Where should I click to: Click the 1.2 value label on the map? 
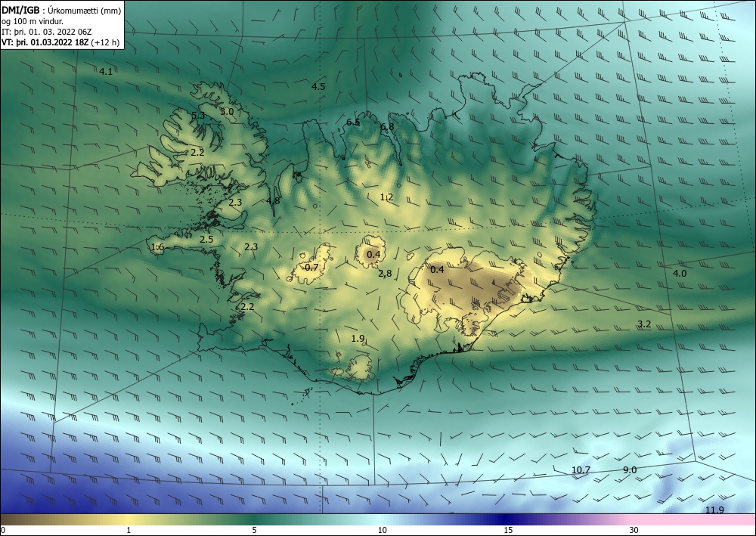point(386,197)
